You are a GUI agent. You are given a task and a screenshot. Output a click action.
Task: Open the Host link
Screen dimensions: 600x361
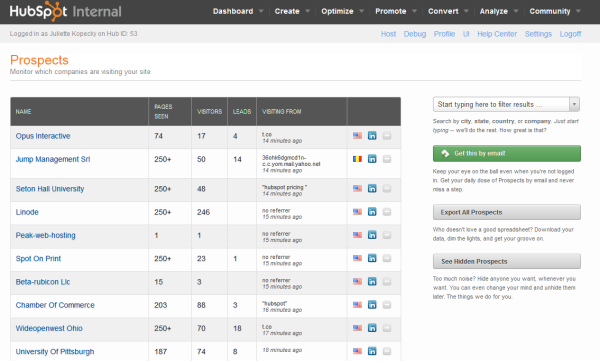[388, 34]
